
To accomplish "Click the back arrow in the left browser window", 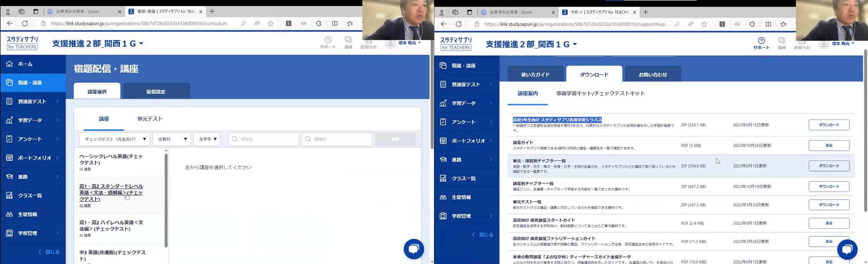I will click(10, 23).
